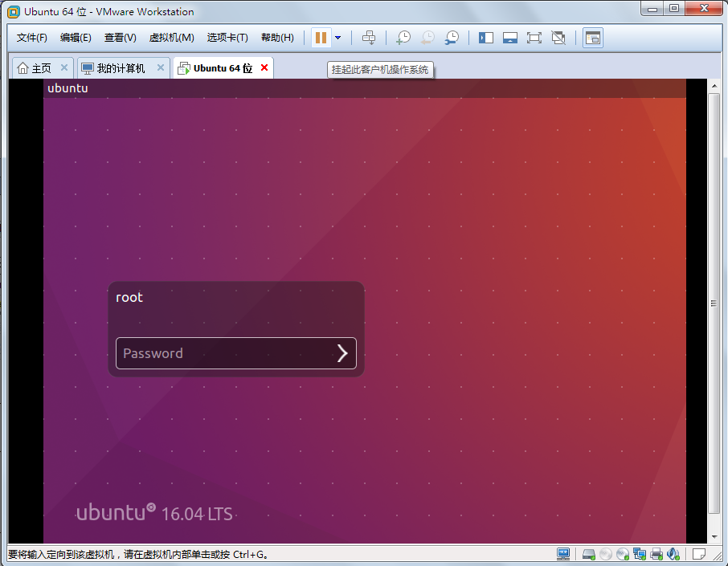Open the 选项卡(T) menu
The image size is (728, 566).
click(227, 38)
